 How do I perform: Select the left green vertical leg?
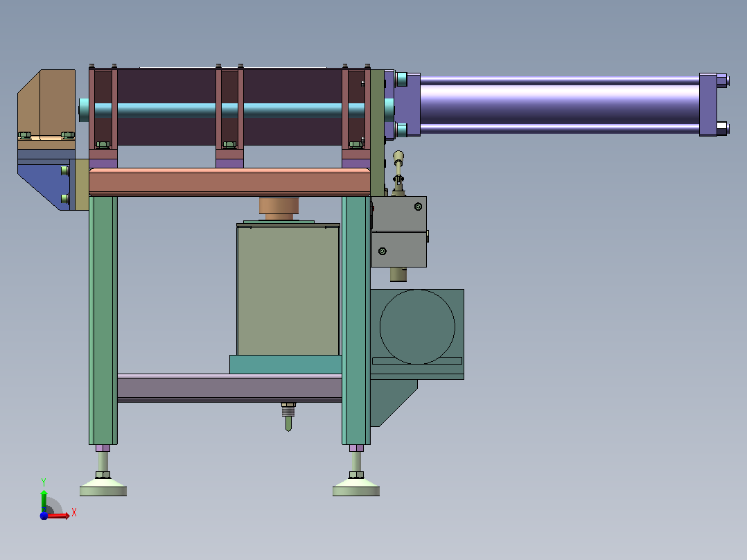(x=103, y=320)
